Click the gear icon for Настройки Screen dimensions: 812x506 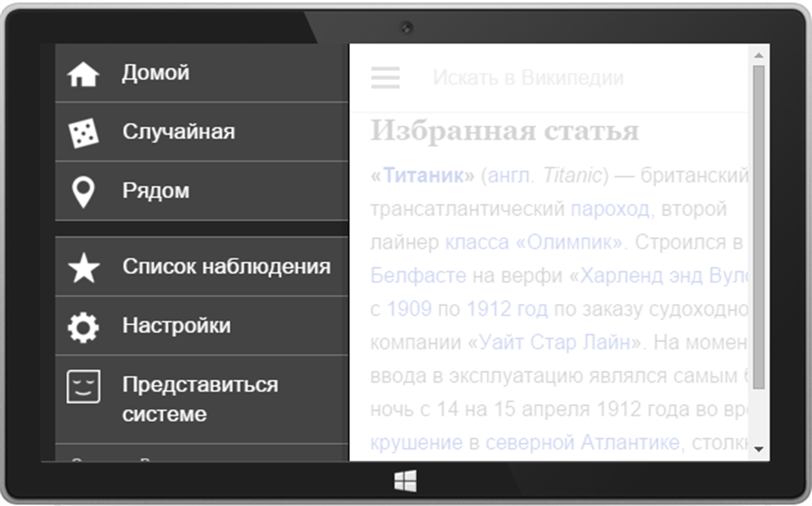point(83,327)
